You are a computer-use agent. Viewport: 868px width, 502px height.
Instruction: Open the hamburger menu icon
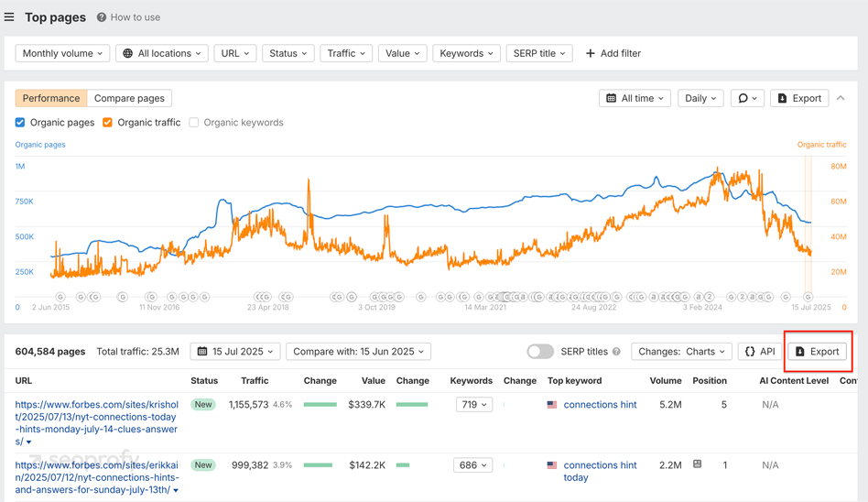point(9,17)
